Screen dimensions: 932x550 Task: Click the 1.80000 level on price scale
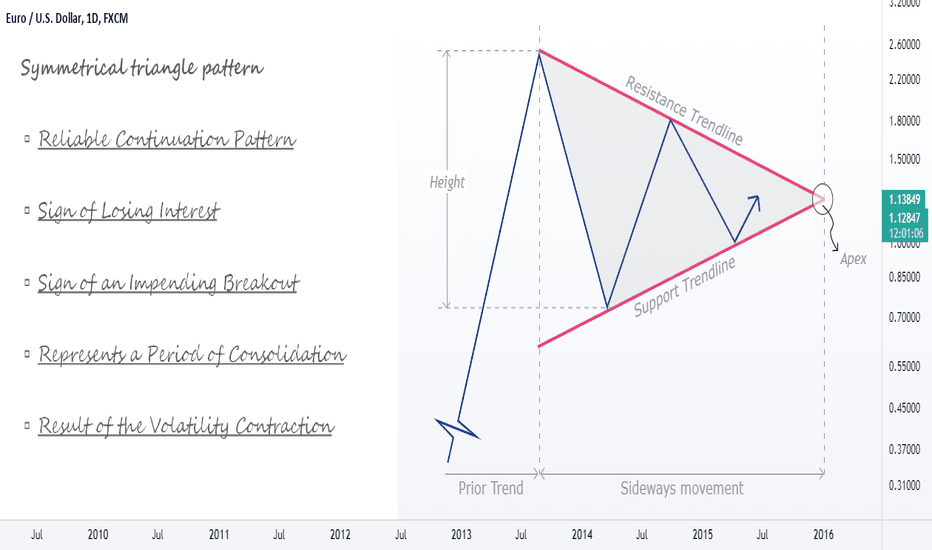(x=905, y=121)
